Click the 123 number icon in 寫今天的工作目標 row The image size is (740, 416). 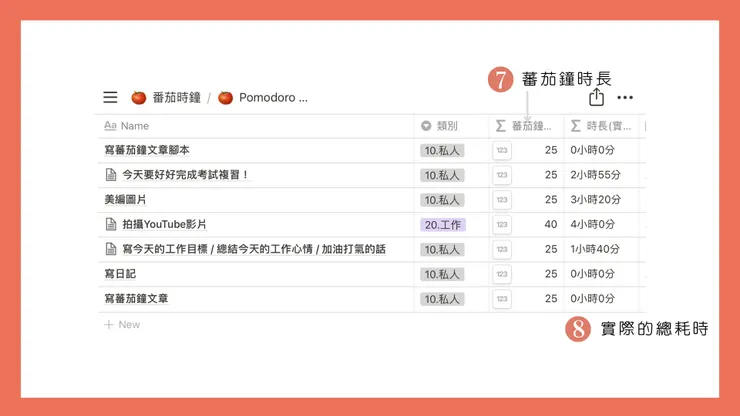(502, 249)
